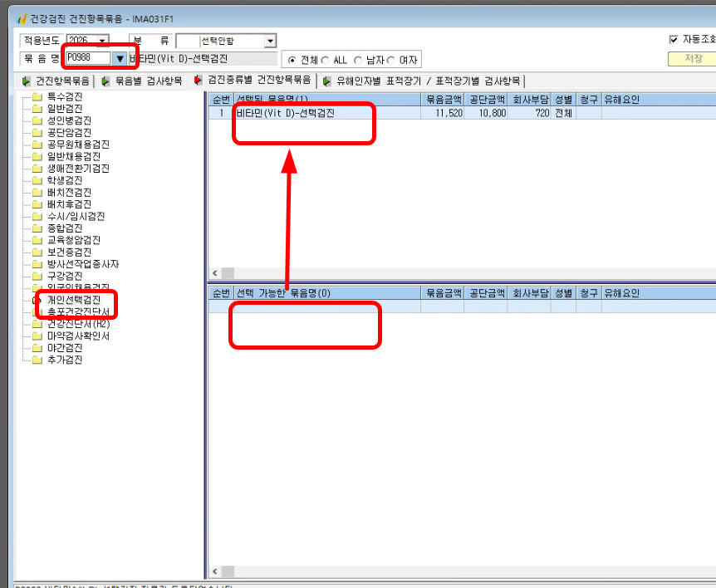Click the 야간검진 folder icon
Viewport: 716px width, 588px height.
pos(37,348)
